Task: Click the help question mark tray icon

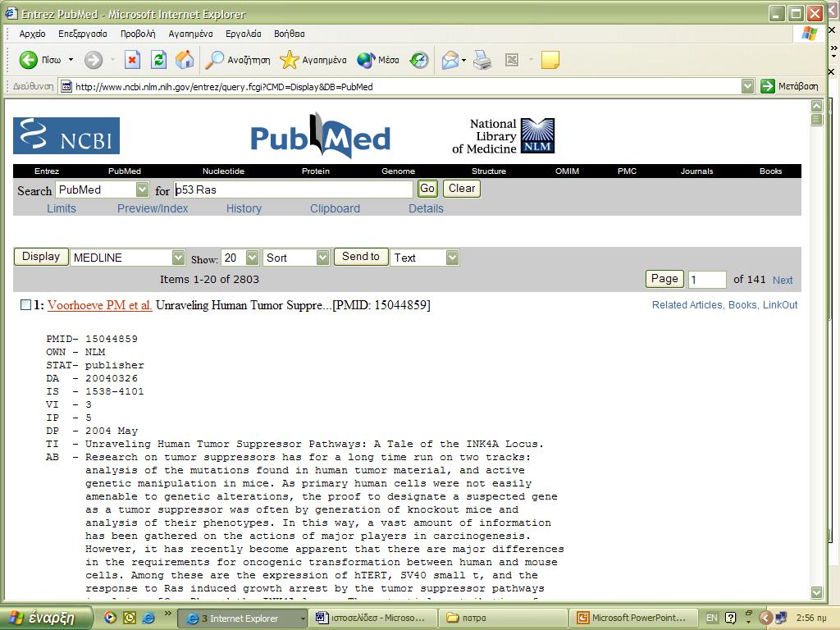Action: (x=730, y=618)
